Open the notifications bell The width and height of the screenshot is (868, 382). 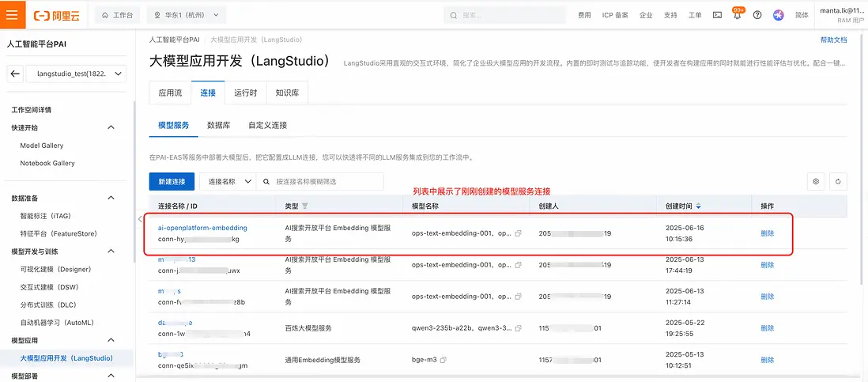click(x=737, y=15)
